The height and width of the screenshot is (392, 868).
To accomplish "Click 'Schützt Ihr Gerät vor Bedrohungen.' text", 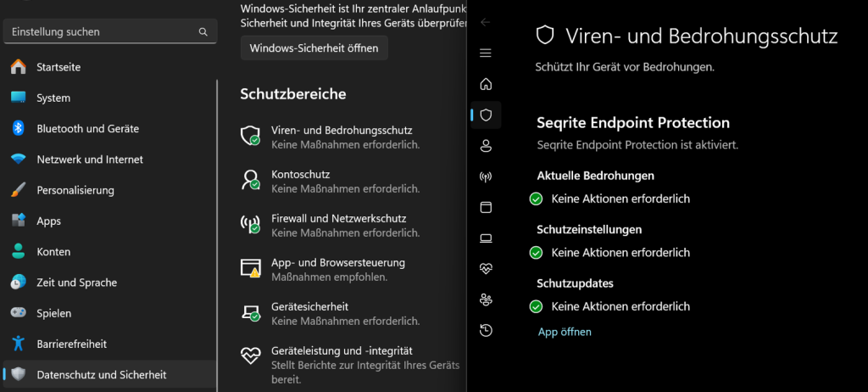I will (x=625, y=68).
